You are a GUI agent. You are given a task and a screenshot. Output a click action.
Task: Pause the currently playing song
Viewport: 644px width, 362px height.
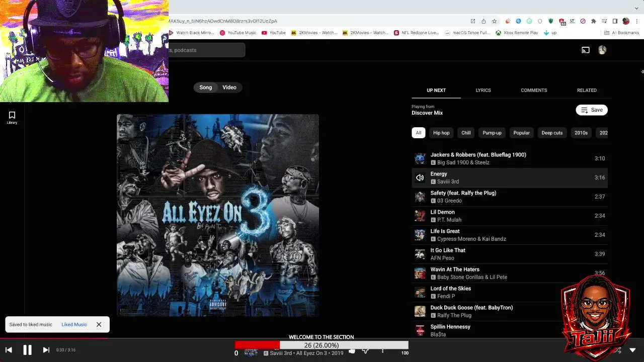tap(27, 350)
